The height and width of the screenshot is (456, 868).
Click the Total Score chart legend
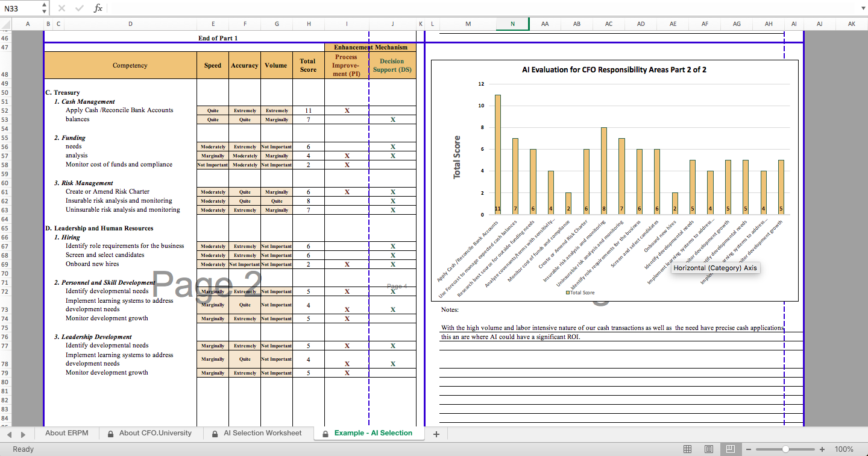[x=580, y=293]
